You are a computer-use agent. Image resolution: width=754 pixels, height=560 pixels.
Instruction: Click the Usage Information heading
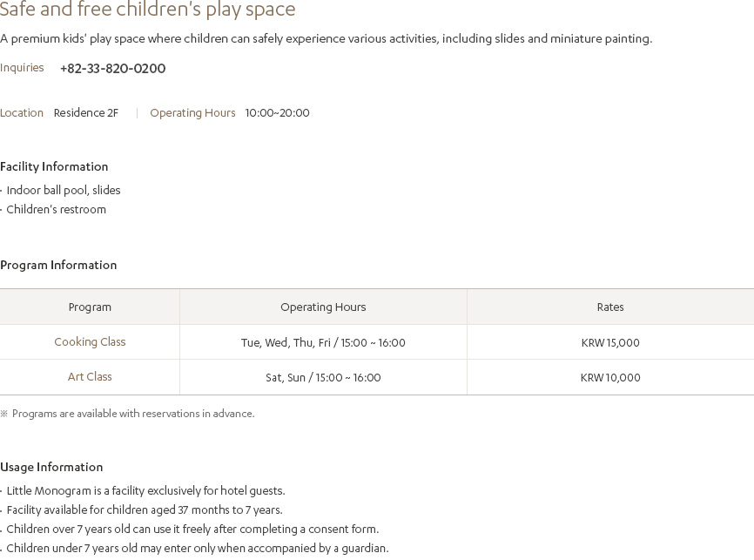tap(51, 467)
